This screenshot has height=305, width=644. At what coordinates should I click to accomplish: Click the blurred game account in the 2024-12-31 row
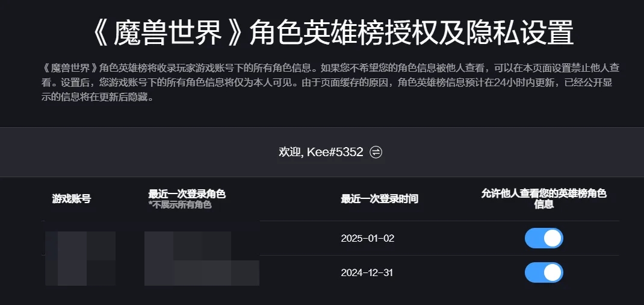point(81,272)
